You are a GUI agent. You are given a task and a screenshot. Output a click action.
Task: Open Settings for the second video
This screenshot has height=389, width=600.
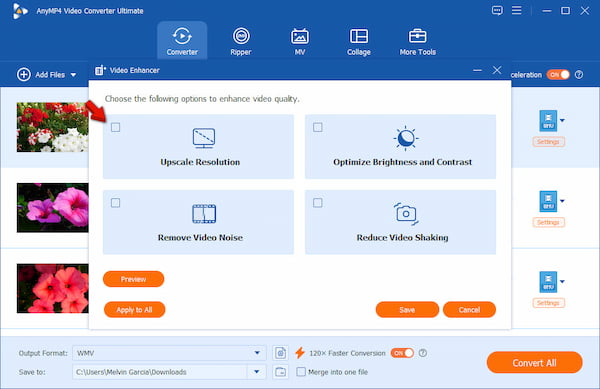[548, 223]
